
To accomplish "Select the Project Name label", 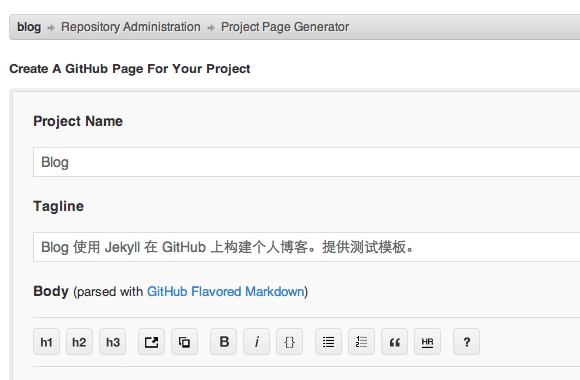I will 78,121.
